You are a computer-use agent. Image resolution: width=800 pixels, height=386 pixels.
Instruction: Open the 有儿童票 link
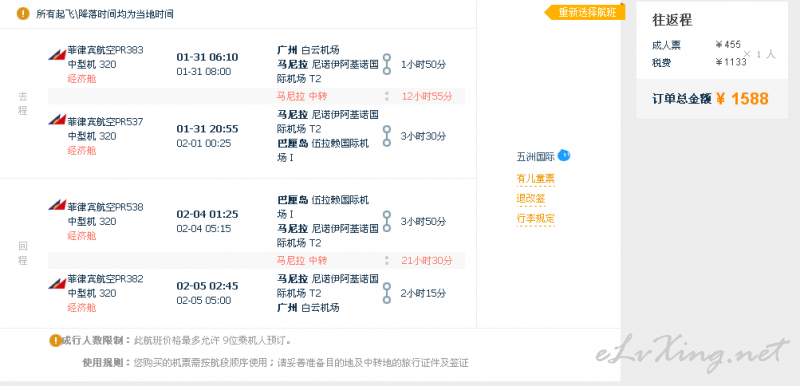(x=535, y=179)
